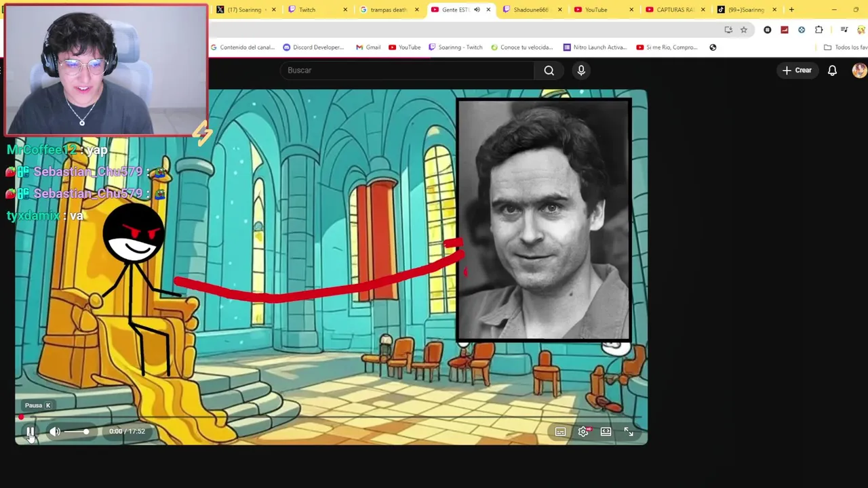Click the MrCoffee12 chat message
Viewport: 868px width, 488px height.
[57, 149]
